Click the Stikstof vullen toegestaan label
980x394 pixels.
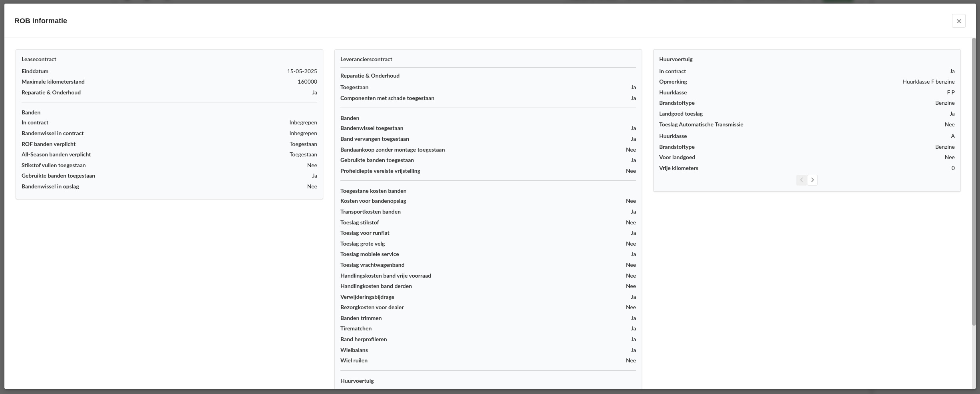pyautogui.click(x=54, y=165)
